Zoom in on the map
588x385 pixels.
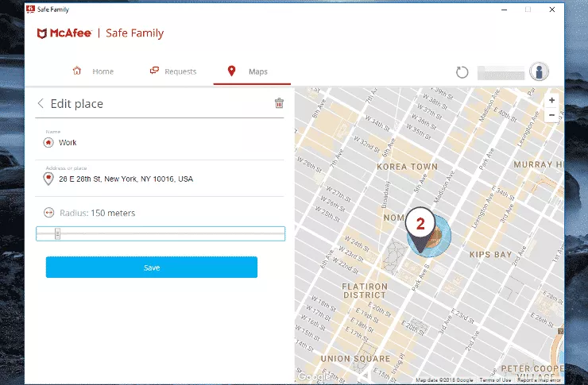[551, 100]
